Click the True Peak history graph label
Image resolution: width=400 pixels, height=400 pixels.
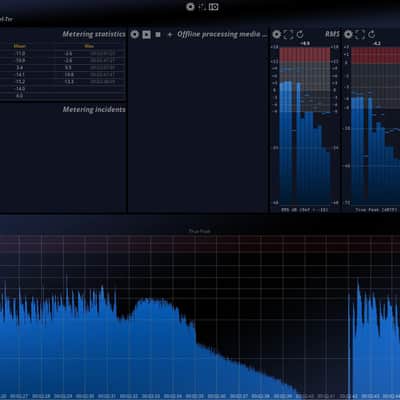tap(200, 231)
